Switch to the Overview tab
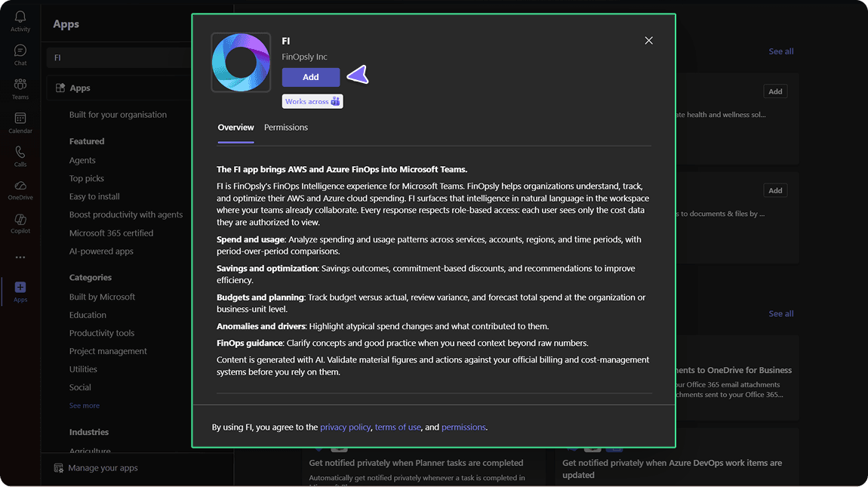 (x=235, y=128)
